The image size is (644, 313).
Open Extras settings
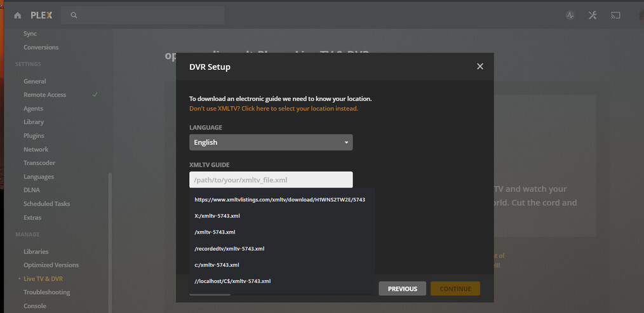32,218
